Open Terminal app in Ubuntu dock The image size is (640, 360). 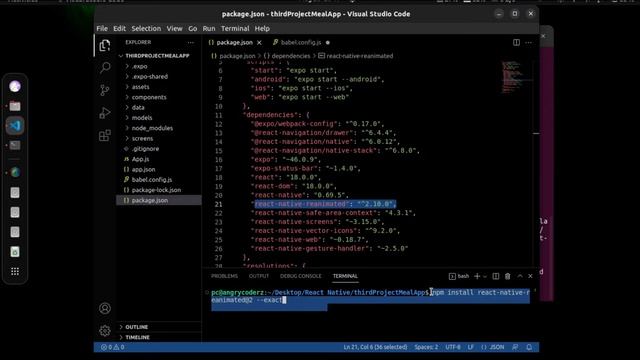(x=15, y=145)
